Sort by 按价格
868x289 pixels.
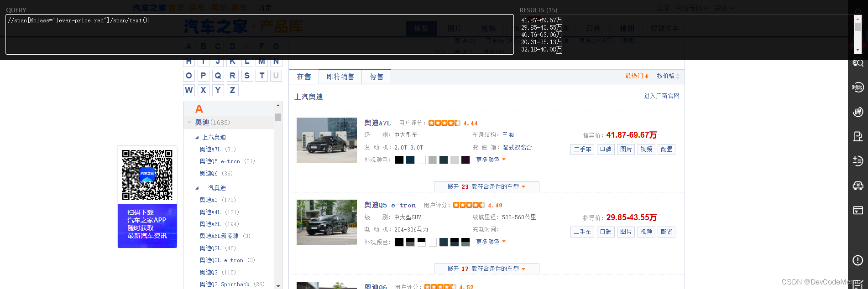668,76
